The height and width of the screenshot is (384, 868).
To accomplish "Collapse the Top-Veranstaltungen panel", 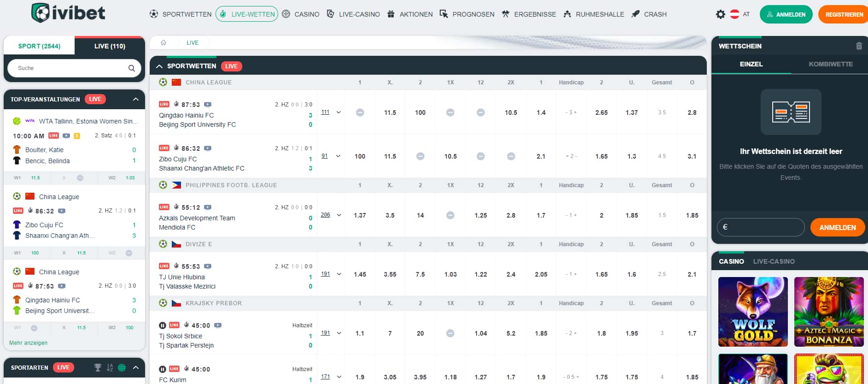I will click(x=136, y=99).
